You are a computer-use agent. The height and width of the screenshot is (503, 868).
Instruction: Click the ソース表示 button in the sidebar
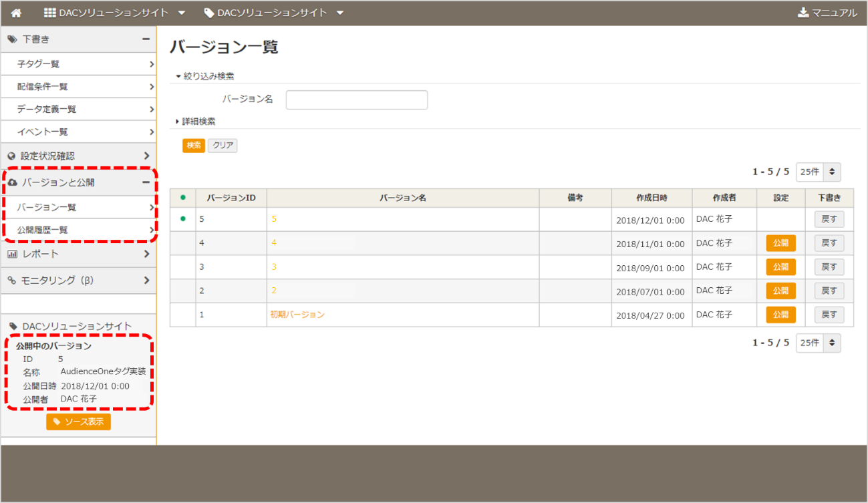pos(78,422)
